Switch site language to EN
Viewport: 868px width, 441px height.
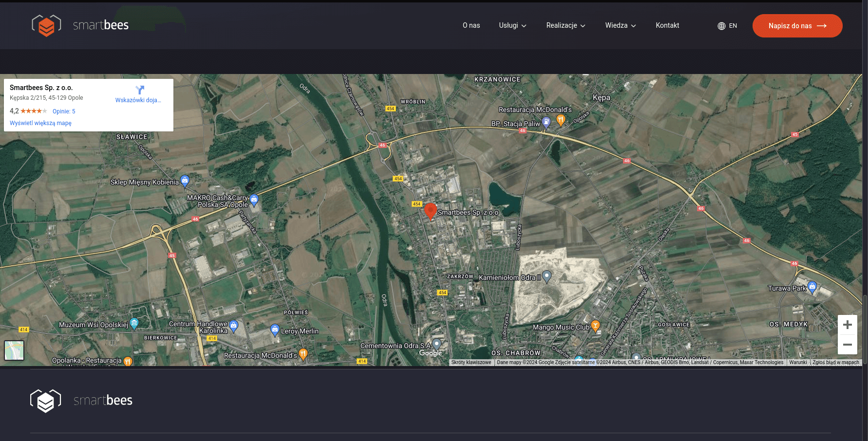pyautogui.click(x=727, y=26)
